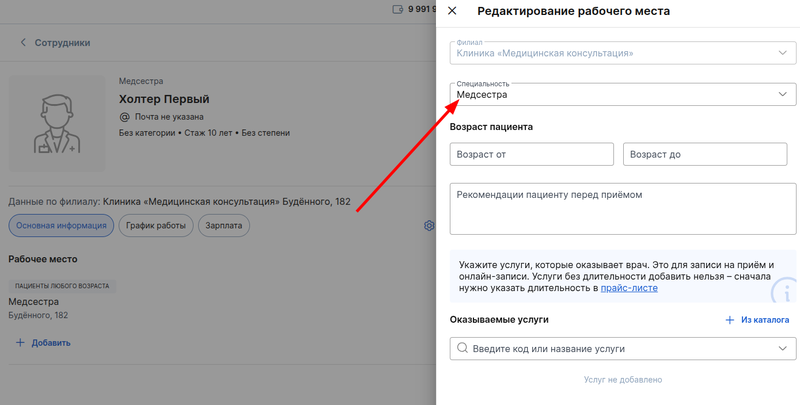The width and height of the screenshot is (800, 405).
Task: Go back to Сотрудники list
Action: (62, 43)
